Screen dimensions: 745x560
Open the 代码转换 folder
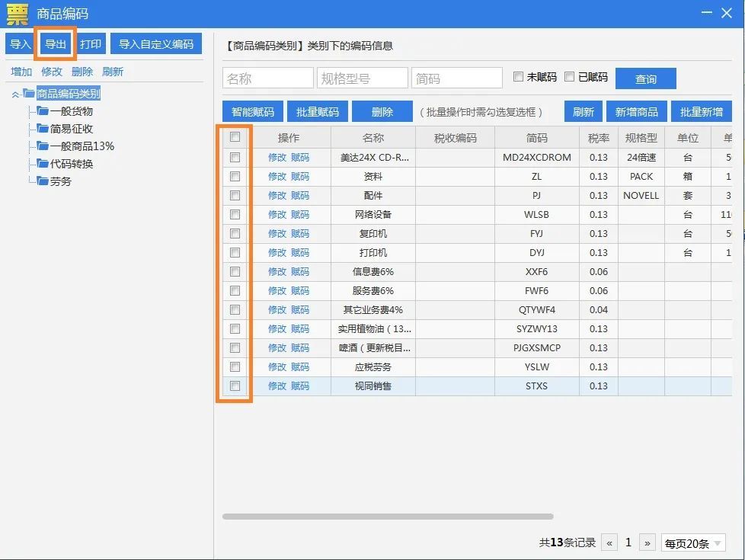coord(71,164)
